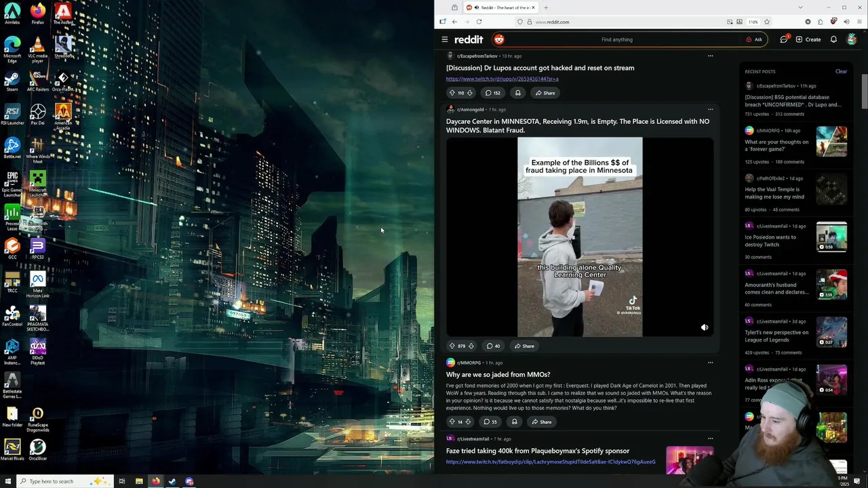Open r/Asmongold subreddit link

pyautogui.click(x=470, y=109)
